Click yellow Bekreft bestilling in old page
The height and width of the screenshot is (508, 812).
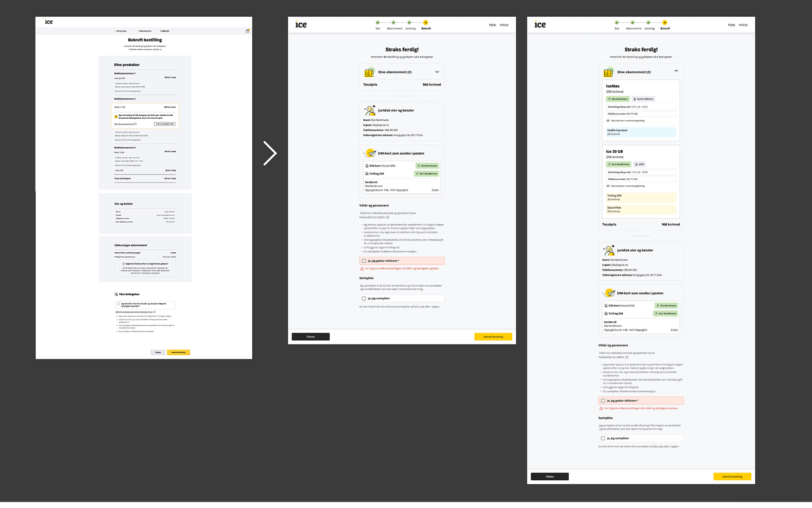tap(179, 352)
